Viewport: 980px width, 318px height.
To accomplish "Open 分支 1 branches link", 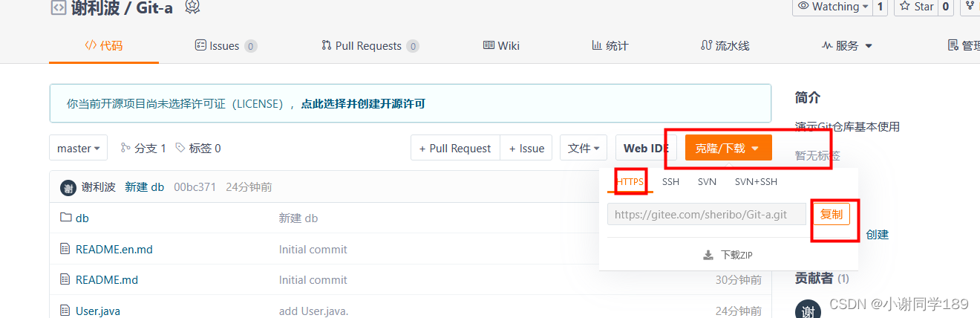I will click(x=143, y=148).
